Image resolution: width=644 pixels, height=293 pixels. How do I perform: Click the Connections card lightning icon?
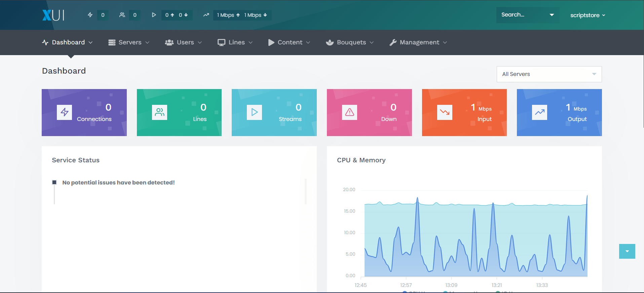pyautogui.click(x=64, y=112)
